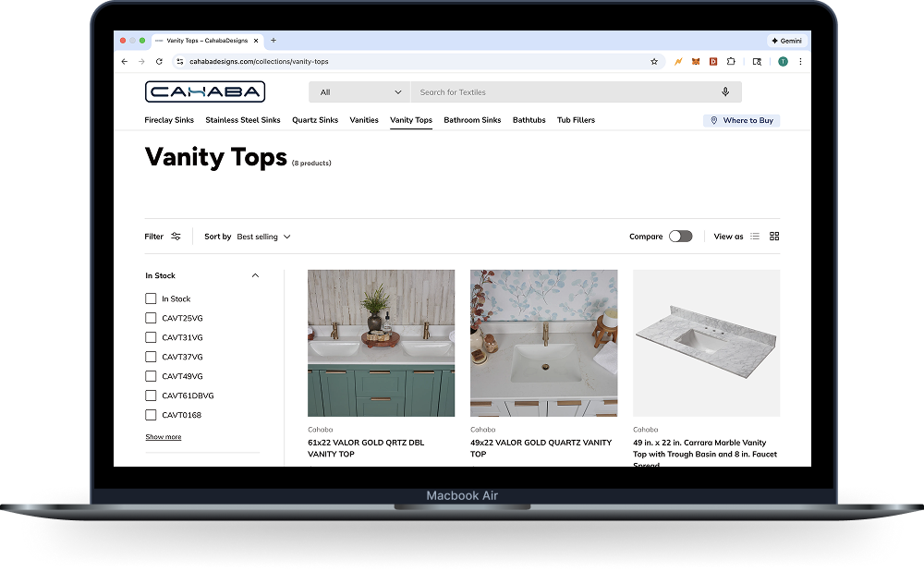Click the Where to Buy button
Screen dimensions: 924x572
(x=741, y=120)
